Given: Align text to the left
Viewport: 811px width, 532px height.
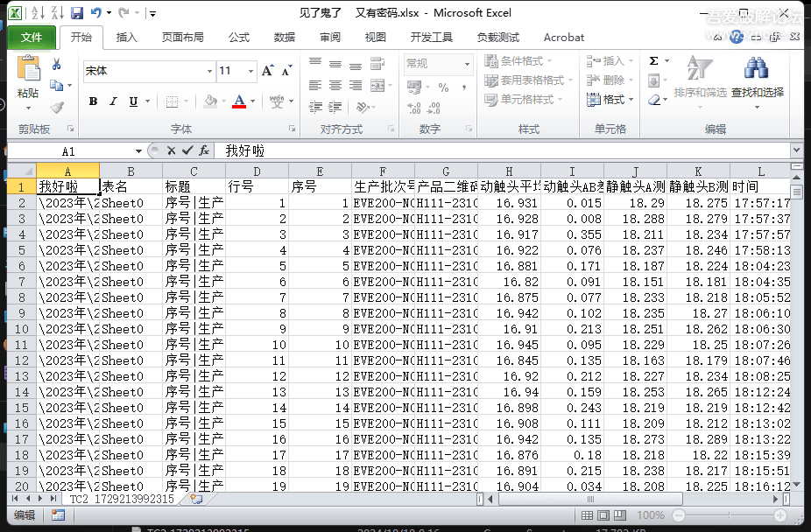Looking at the screenshot, I should tap(315, 85).
